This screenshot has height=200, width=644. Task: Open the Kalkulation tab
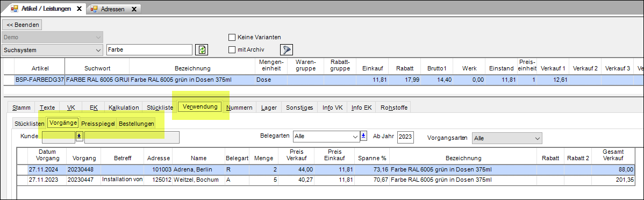tap(124, 108)
